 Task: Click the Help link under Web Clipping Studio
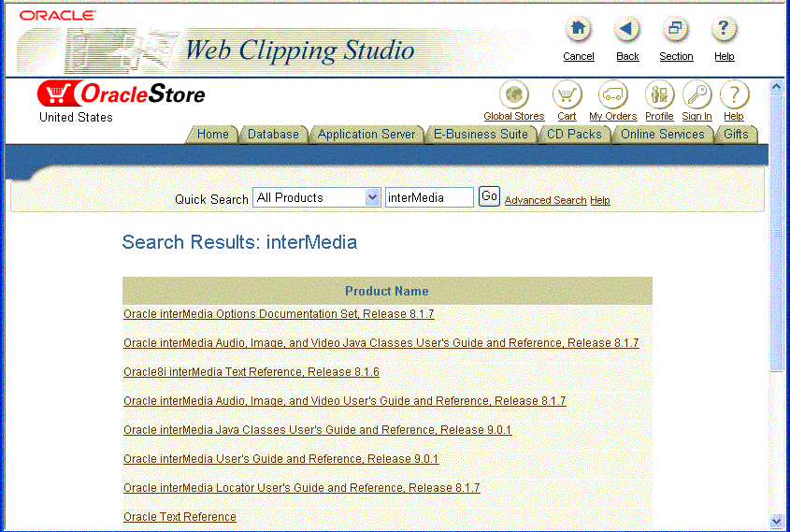click(x=724, y=56)
